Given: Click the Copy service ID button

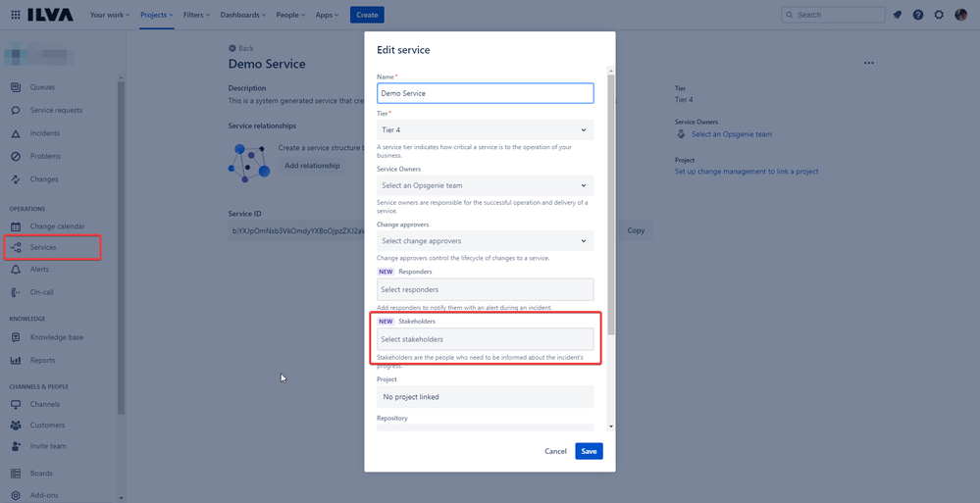Looking at the screenshot, I should point(636,230).
